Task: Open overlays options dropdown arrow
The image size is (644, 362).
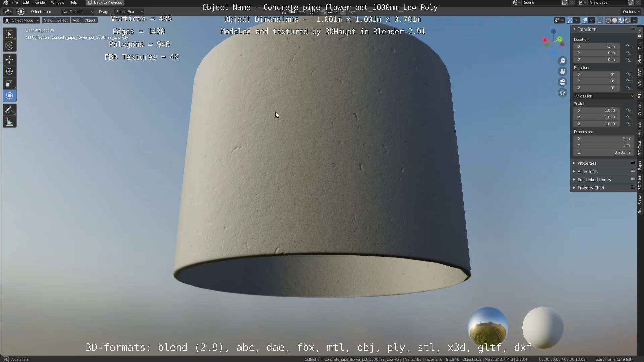Action: point(592,20)
